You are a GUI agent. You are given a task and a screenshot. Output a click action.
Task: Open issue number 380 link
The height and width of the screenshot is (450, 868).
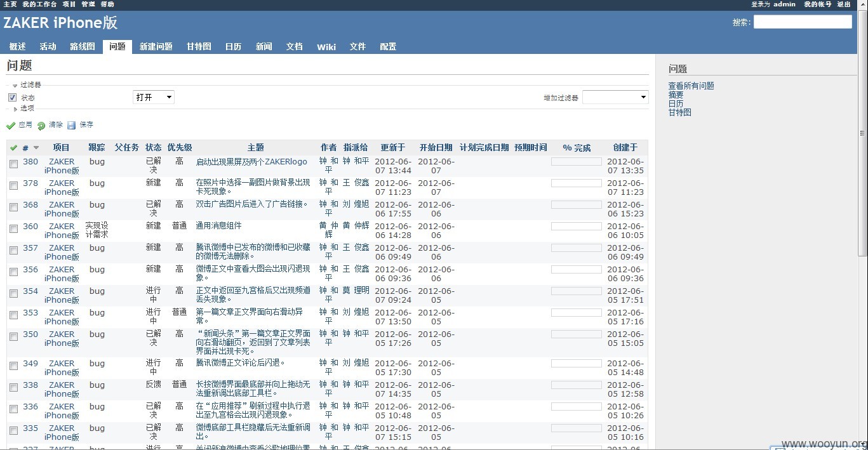coord(30,161)
